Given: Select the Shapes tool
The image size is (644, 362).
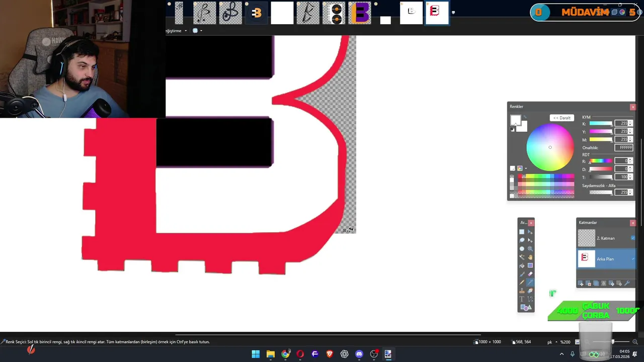Looking at the screenshot, I should click(x=526, y=307).
